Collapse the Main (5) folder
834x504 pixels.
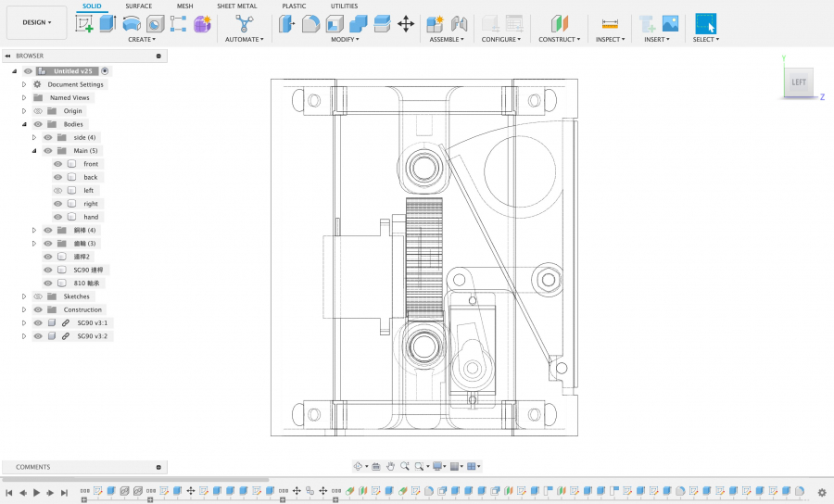click(34, 150)
